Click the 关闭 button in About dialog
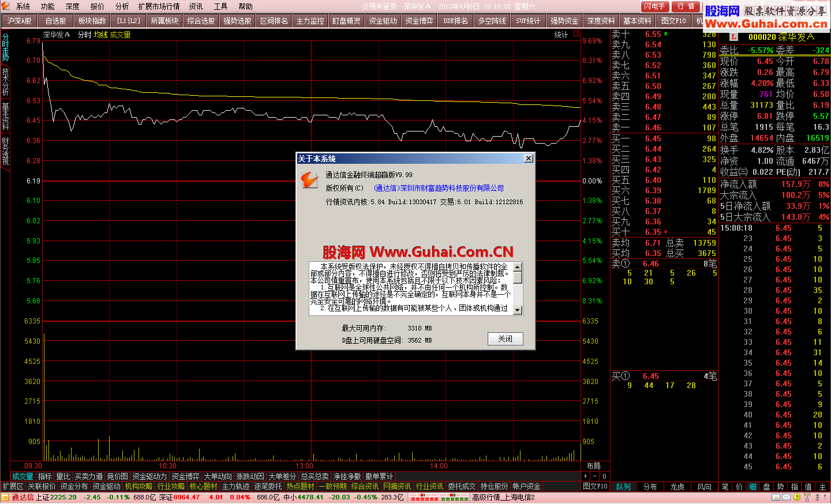The height and width of the screenshot is (504, 831). point(506,338)
